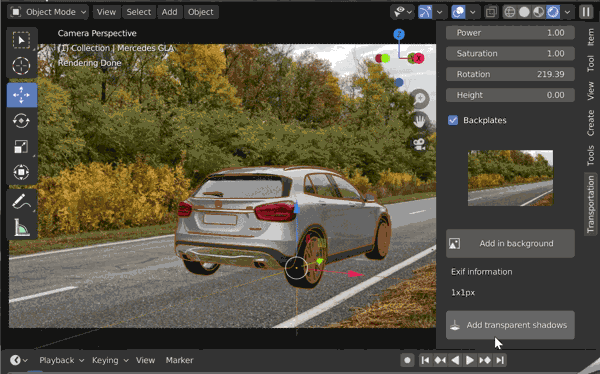Select the Move tool in toolbar

point(21,95)
